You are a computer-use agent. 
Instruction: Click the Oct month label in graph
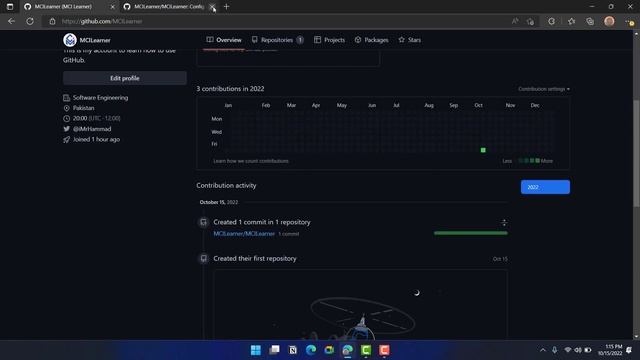(x=478, y=105)
